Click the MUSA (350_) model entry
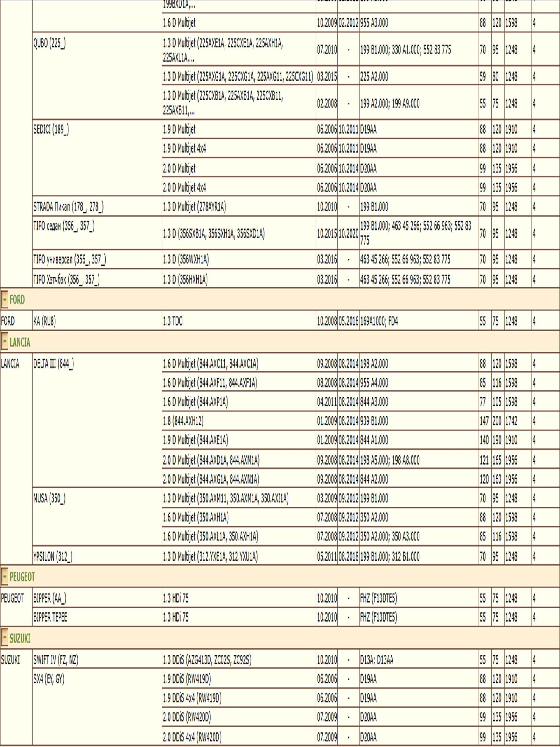This screenshot has height=747, width=560. coord(49,498)
